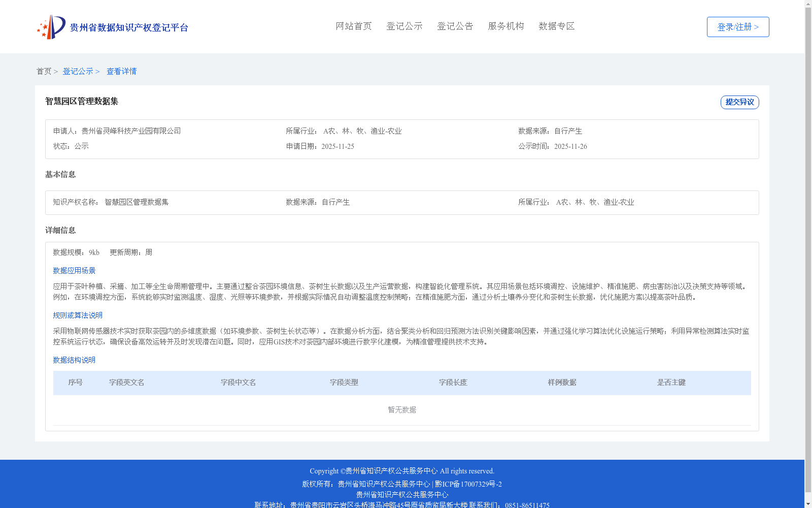This screenshot has height=508, width=812.
Task: Click 规则或算法说明 heading
Action: (x=78, y=315)
